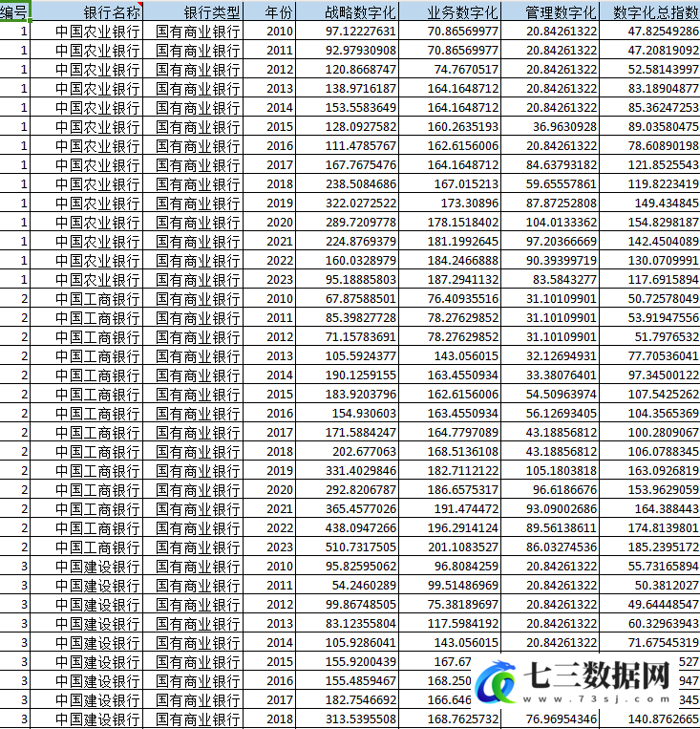Click the cell with value 120.8668747
700x729 pixels.
[347, 69]
